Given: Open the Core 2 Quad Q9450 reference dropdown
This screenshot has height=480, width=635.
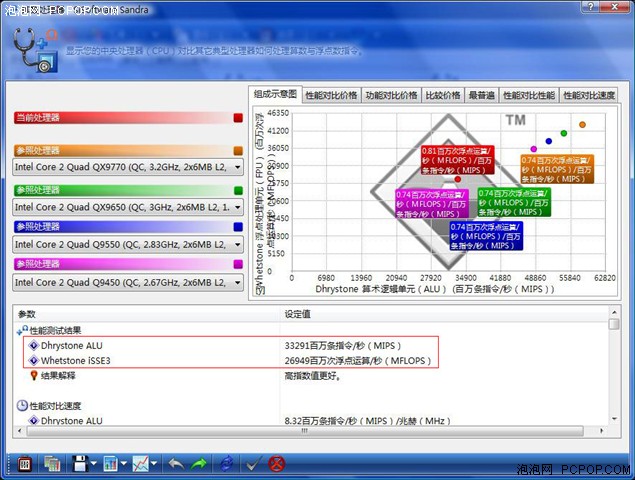Looking at the screenshot, I should (128, 282).
